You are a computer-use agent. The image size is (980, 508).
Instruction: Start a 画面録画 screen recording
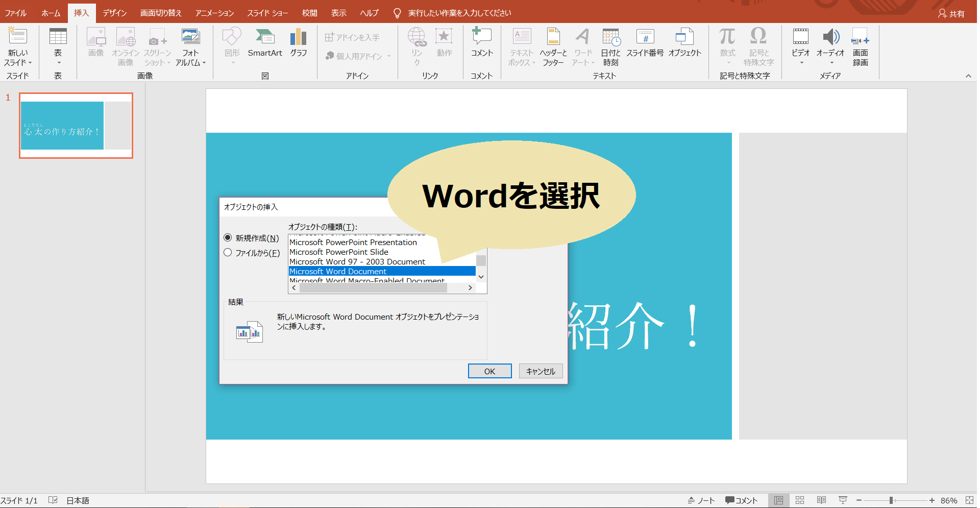860,46
